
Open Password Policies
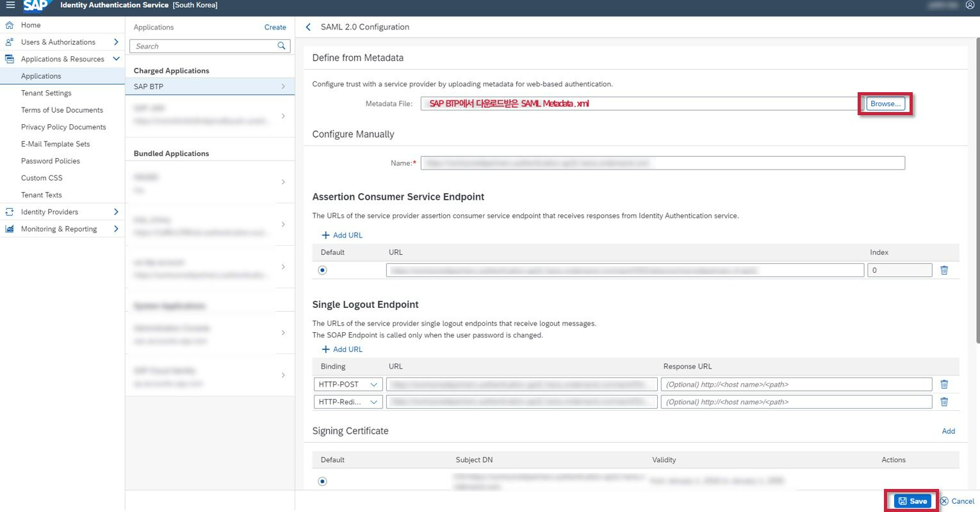(51, 161)
